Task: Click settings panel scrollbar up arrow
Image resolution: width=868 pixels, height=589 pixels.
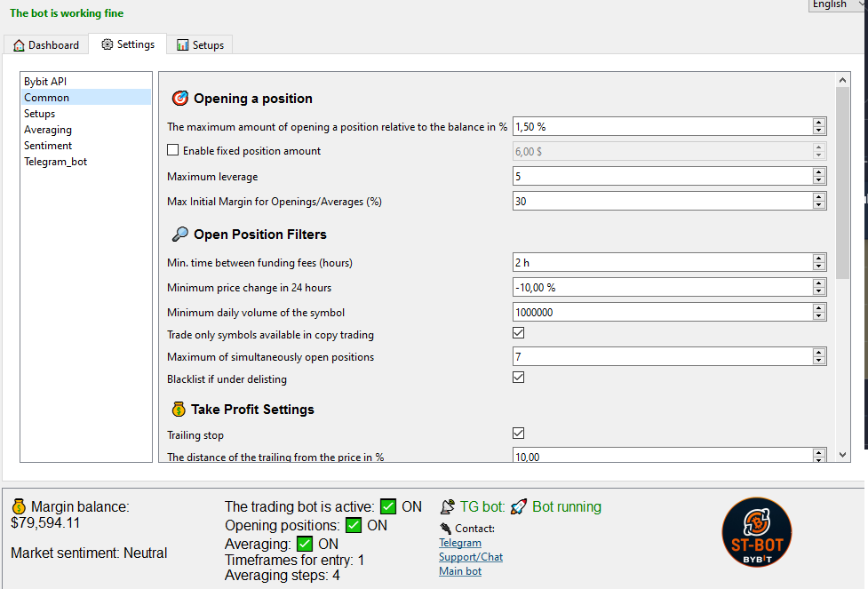Action: (x=842, y=80)
